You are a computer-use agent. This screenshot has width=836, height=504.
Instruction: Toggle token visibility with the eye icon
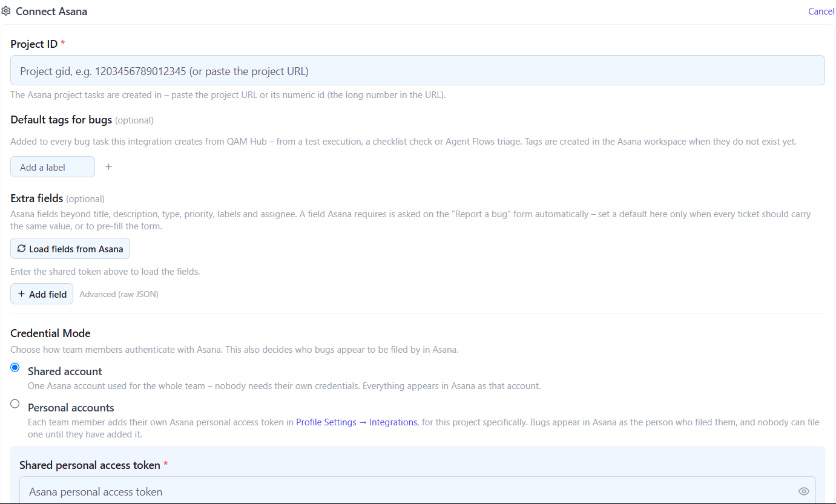click(804, 491)
